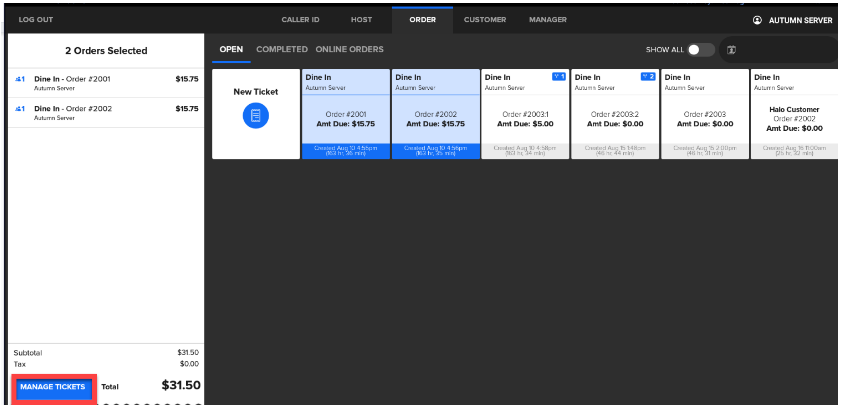The image size is (841, 410).
Task: Go to the Customer tab
Action: 485,20
